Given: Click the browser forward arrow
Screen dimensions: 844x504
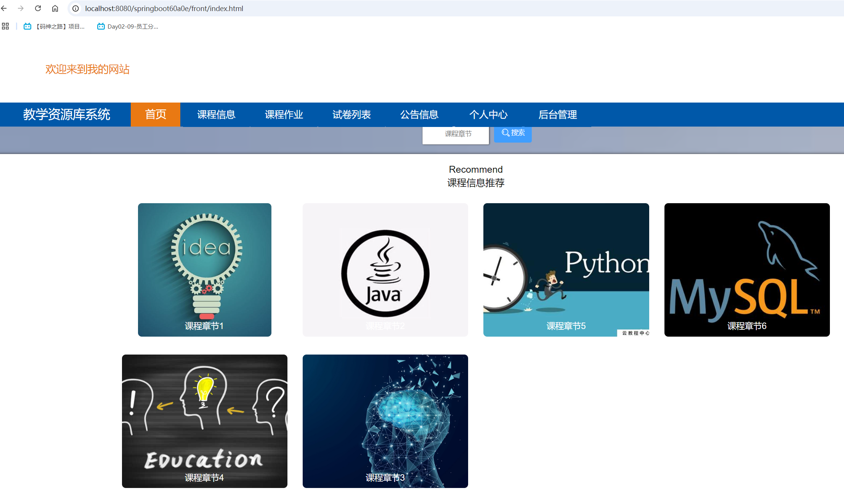Looking at the screenshot, I should 21,8.
